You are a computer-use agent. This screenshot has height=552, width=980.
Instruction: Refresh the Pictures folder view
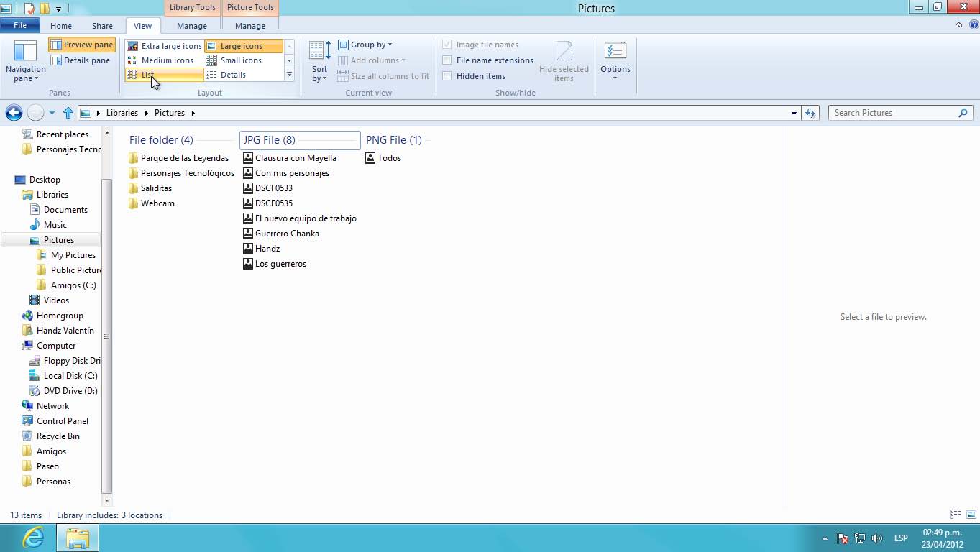tap(810, 113)
